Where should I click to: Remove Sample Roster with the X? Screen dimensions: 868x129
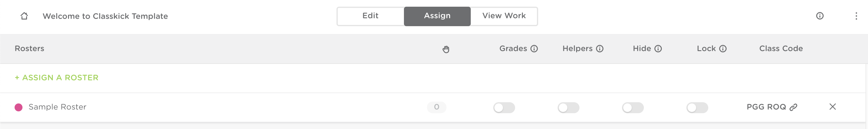[x=832, y=107]
